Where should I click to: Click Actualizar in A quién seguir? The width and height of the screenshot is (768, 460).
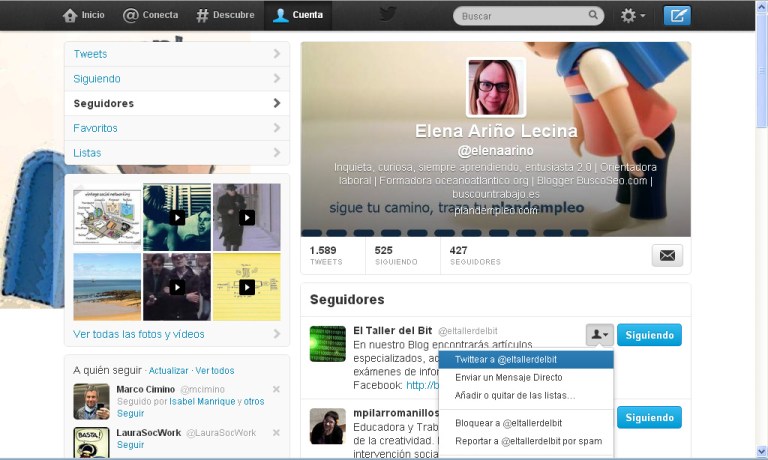point(168,371)
